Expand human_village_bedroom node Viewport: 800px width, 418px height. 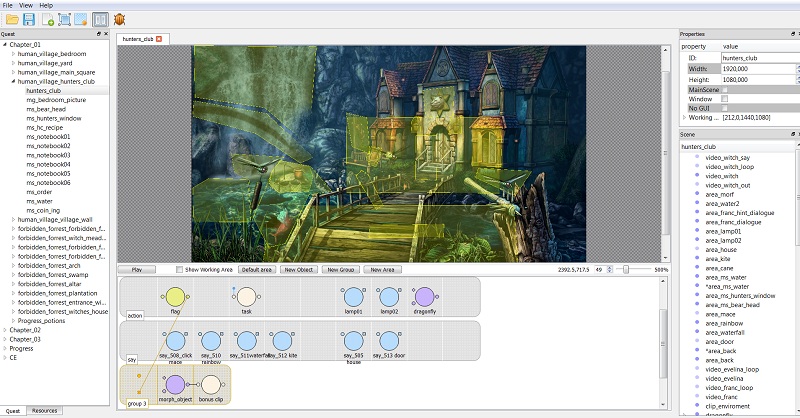pyautogui.click(x=14, y=54)
